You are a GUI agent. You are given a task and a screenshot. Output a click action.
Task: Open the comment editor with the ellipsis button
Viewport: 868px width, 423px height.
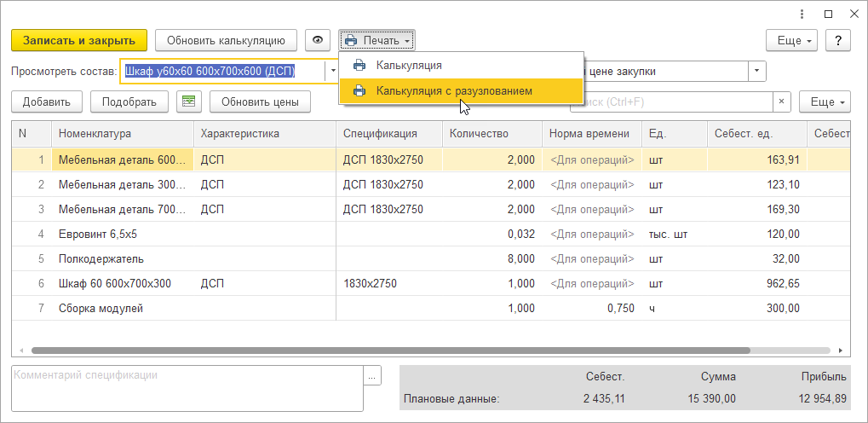point(371,374)
